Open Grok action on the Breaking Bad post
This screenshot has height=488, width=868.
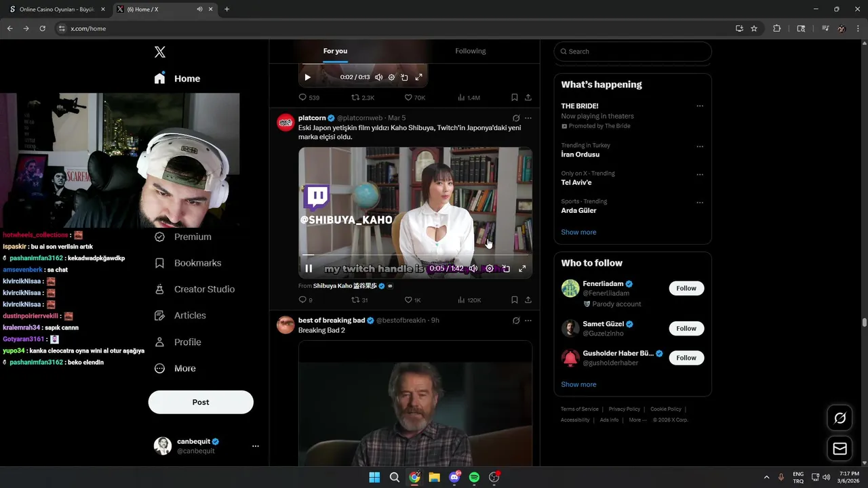tap(516, 321)
